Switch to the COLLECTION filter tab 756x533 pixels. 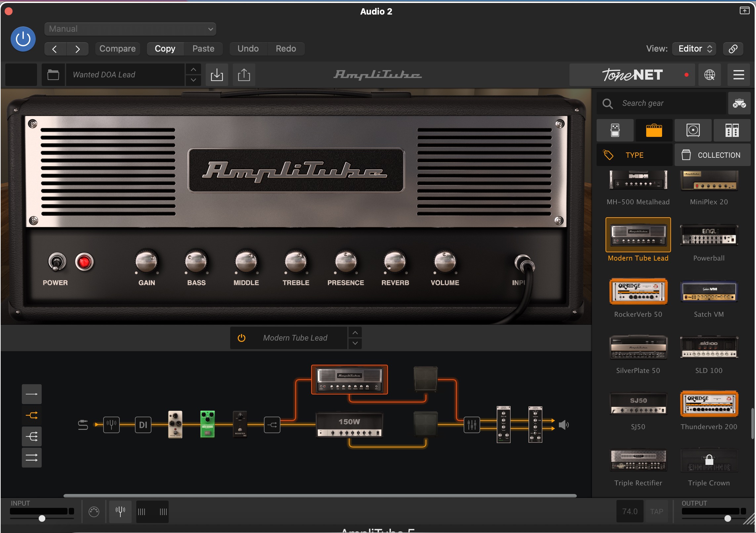pyautogui.click(x=712, y=155)
